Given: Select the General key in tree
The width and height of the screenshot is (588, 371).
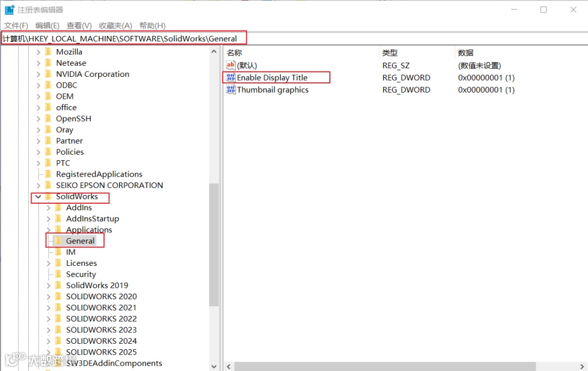Looking at the screenshot, I should 80,241.
